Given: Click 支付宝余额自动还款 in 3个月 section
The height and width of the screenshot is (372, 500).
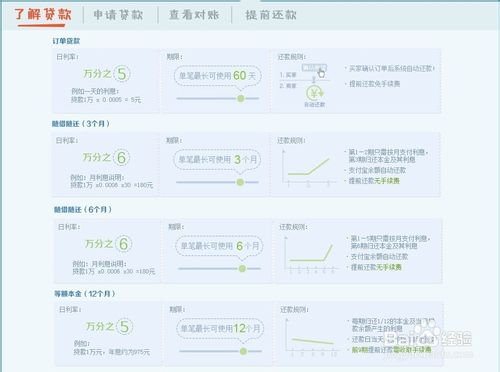Looking at the screenshot, I should [377, 171].
